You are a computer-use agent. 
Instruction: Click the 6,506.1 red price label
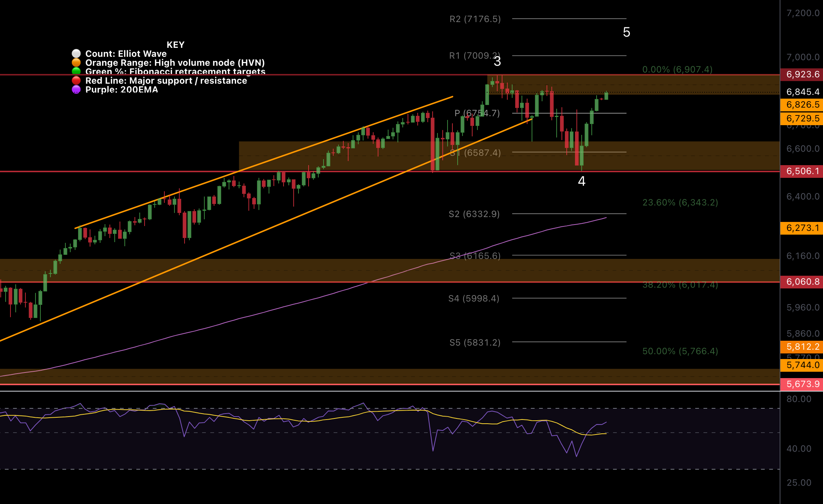tap(802, 171)
